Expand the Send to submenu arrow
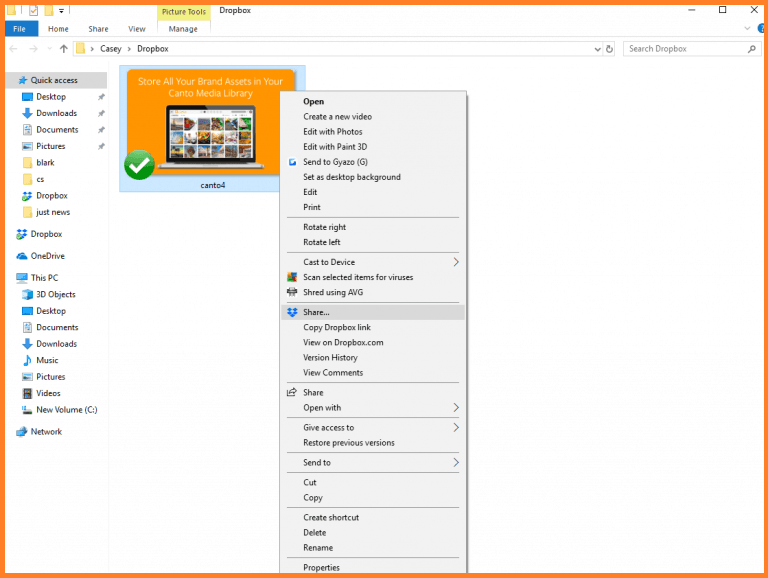The height and width of the screenshot is (578, 768). coord(456,462)
